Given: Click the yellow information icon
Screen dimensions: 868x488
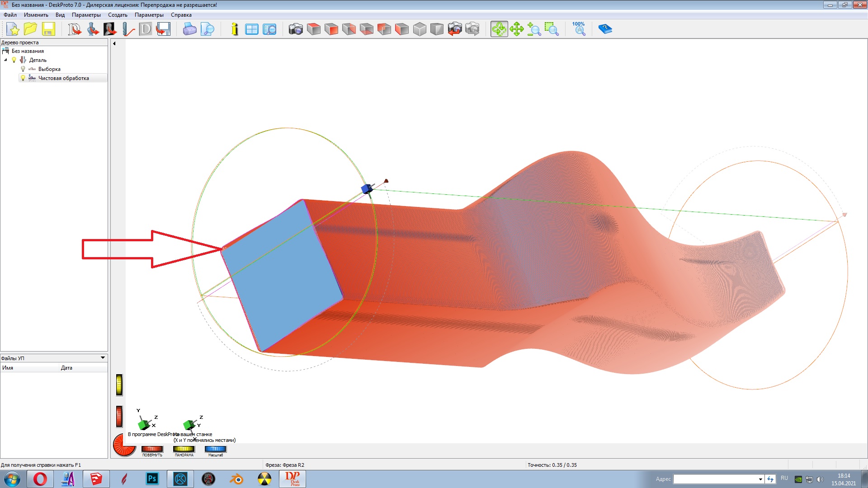Looking at the screenshot, I should (x=234, y=29).
